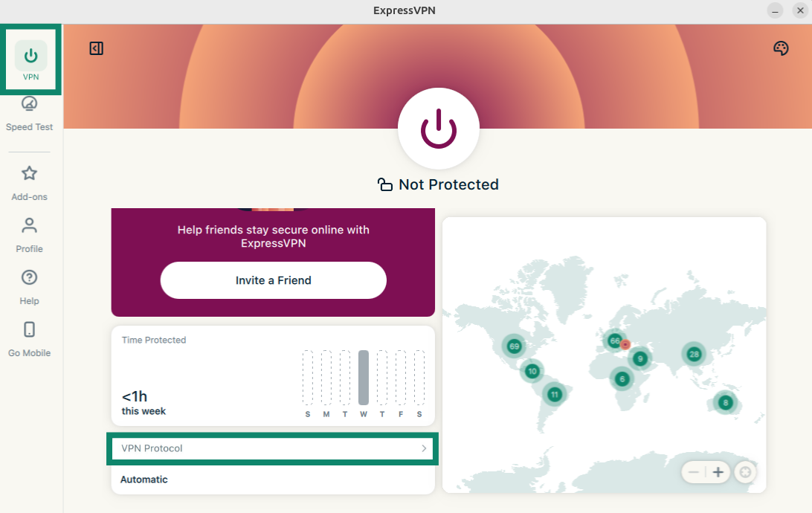Click the large power connect button

[x=437, y=129]
